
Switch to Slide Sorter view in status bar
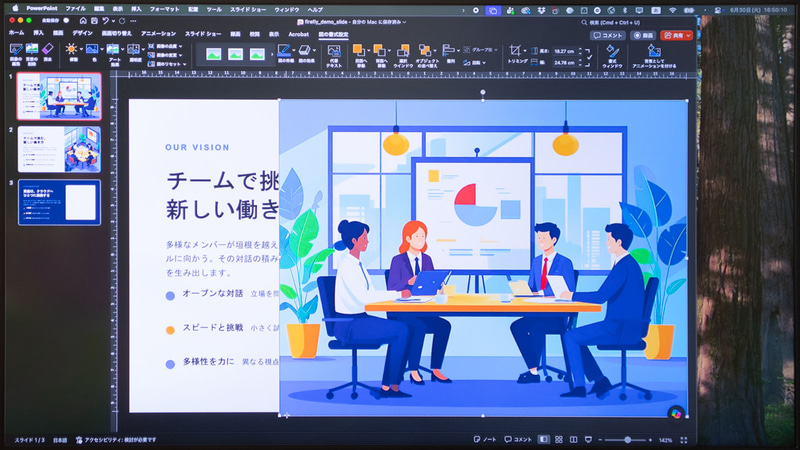pos(559,439)
